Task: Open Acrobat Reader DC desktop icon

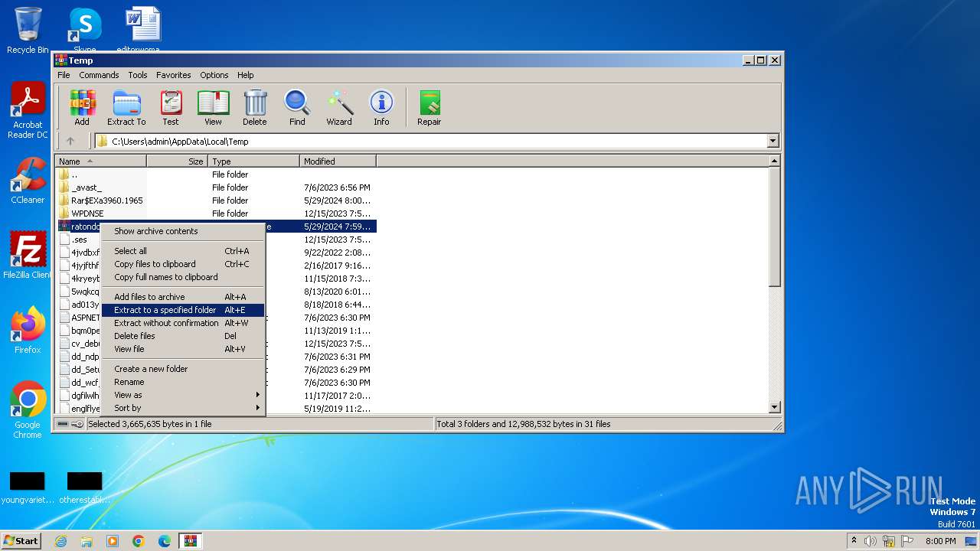Action: point(28,110)
